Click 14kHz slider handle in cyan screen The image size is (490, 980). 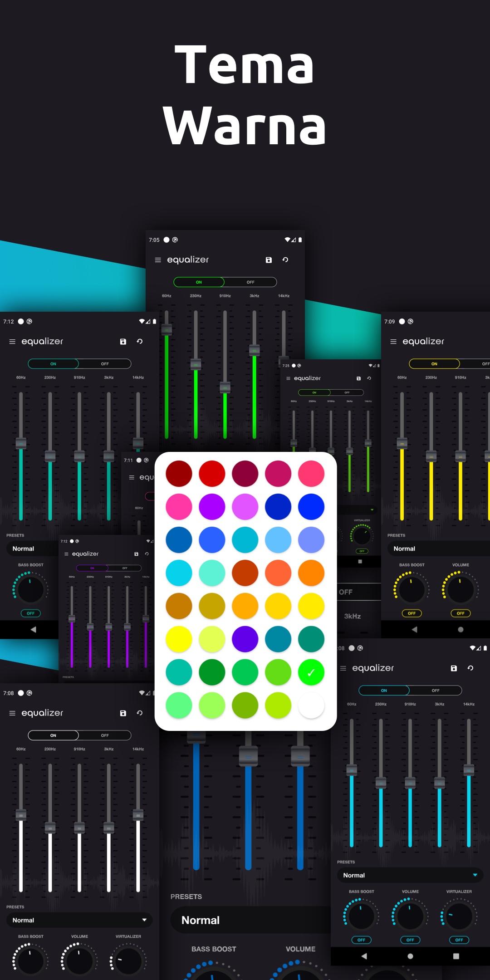(469, 769)
